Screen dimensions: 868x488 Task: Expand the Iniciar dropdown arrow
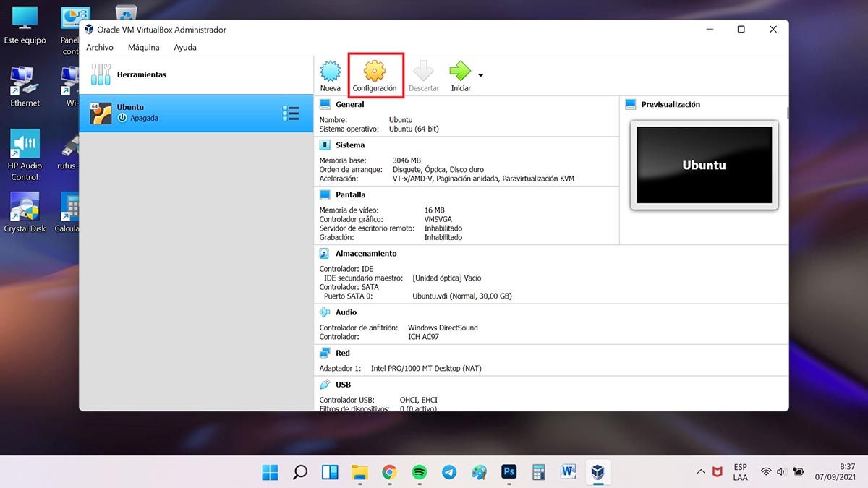[x=481, y=75]
